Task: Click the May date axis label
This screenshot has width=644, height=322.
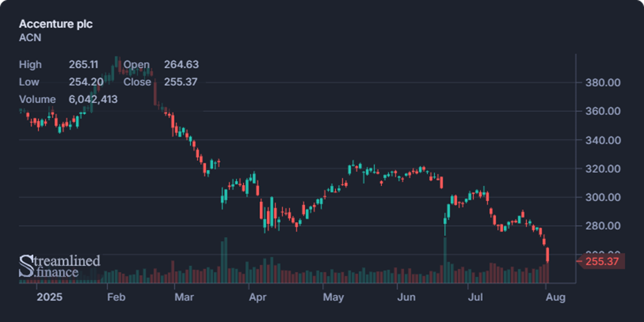Action: (x=333, y=297)
